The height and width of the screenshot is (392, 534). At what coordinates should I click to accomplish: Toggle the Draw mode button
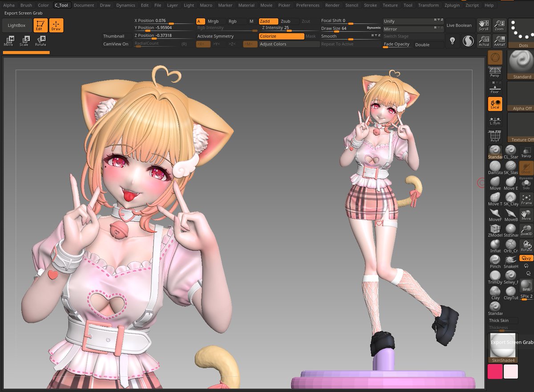pyautogui.click(x=56, y=25)
